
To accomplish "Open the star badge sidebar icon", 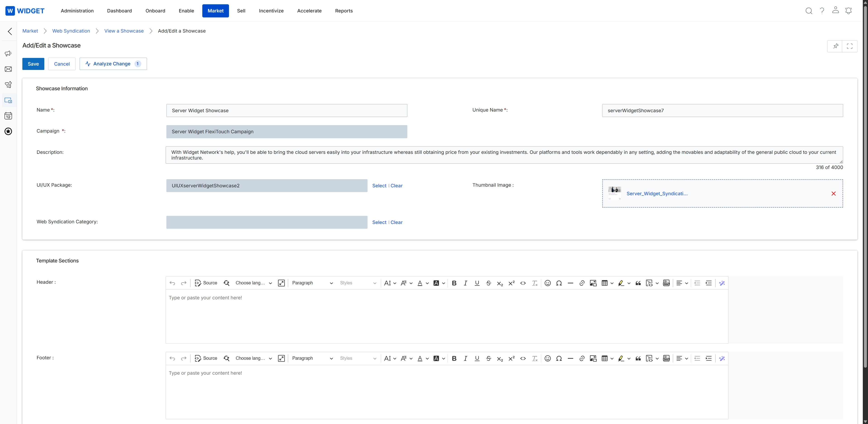I will point(8,131).
